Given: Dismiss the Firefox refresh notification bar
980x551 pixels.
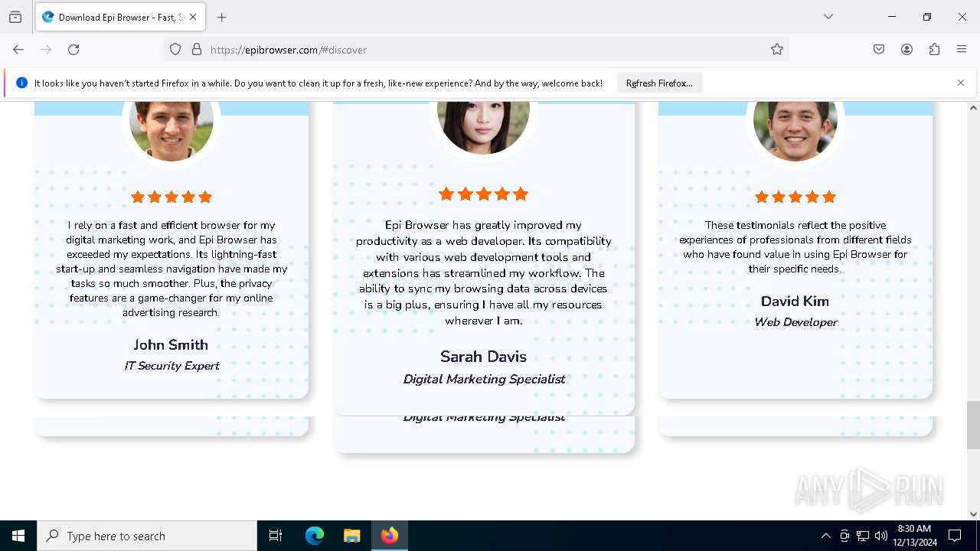Looking at the screenshot, I should pos(961,83).
